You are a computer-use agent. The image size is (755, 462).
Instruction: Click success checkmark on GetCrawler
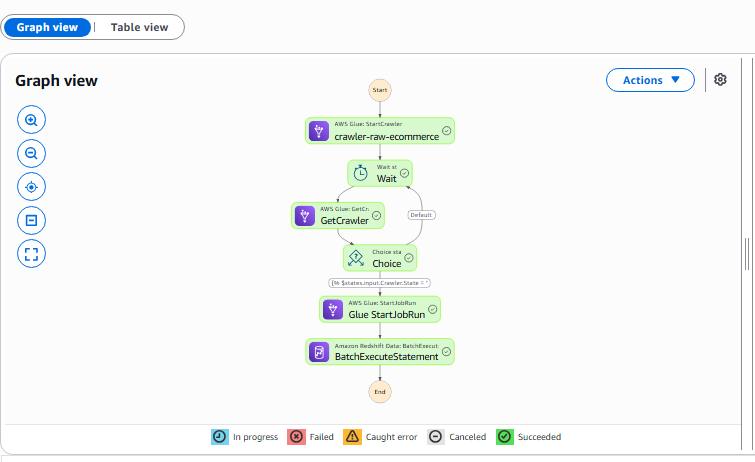click(x=377, y=215)
